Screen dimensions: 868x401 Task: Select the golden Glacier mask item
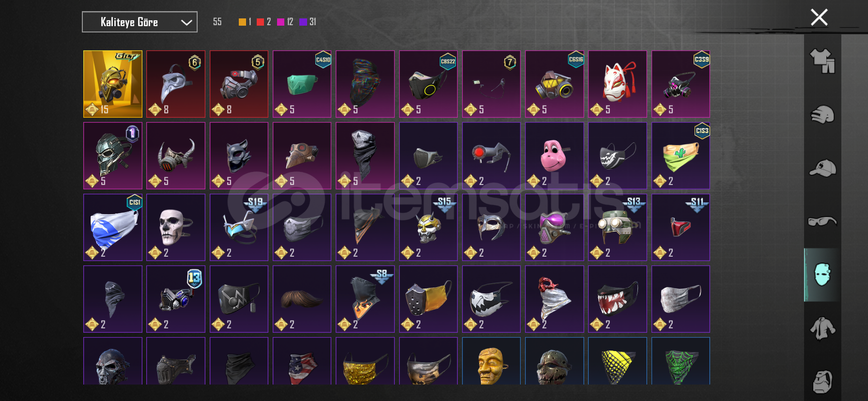point(113,84)
